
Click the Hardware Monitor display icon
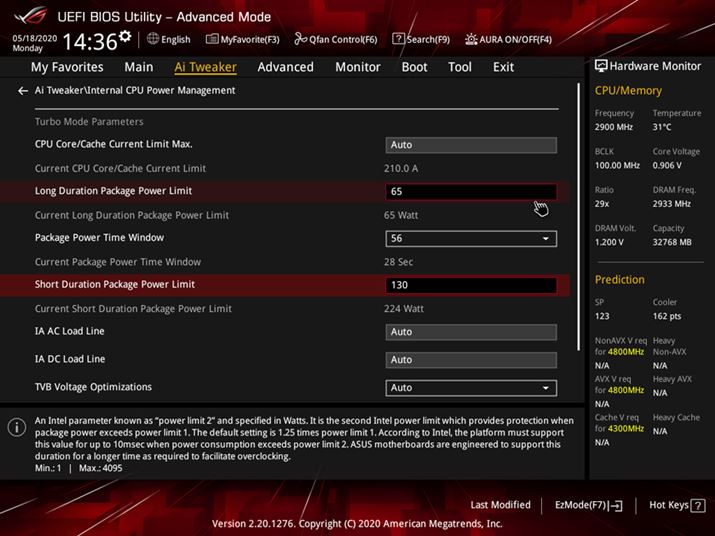[x=601, y=66]
